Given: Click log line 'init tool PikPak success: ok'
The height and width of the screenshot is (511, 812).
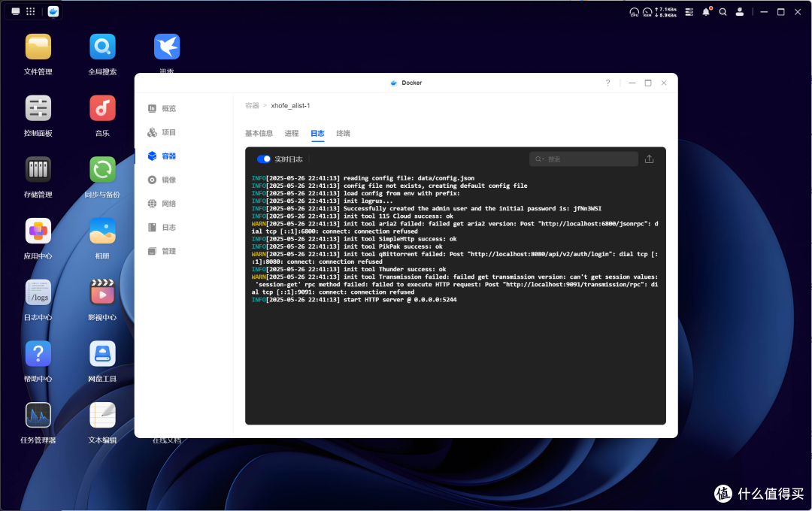Looking at the screenshot, I should tap(347, 246).
